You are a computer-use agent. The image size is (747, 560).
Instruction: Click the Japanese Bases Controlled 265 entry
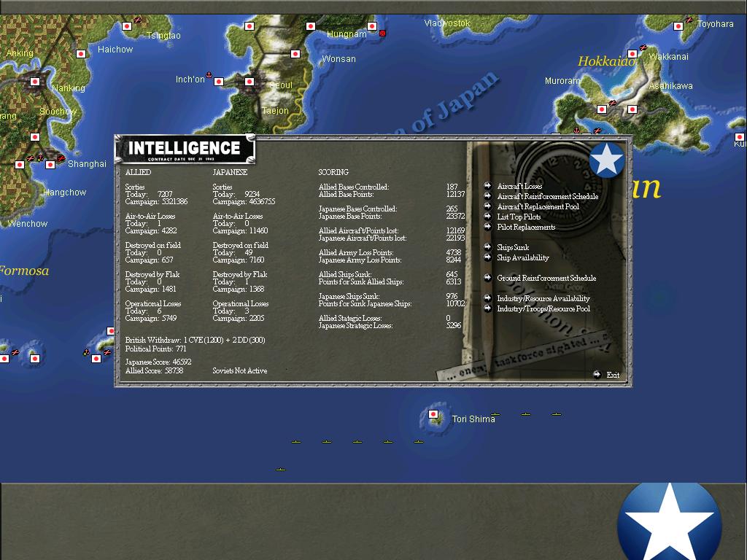388,209
